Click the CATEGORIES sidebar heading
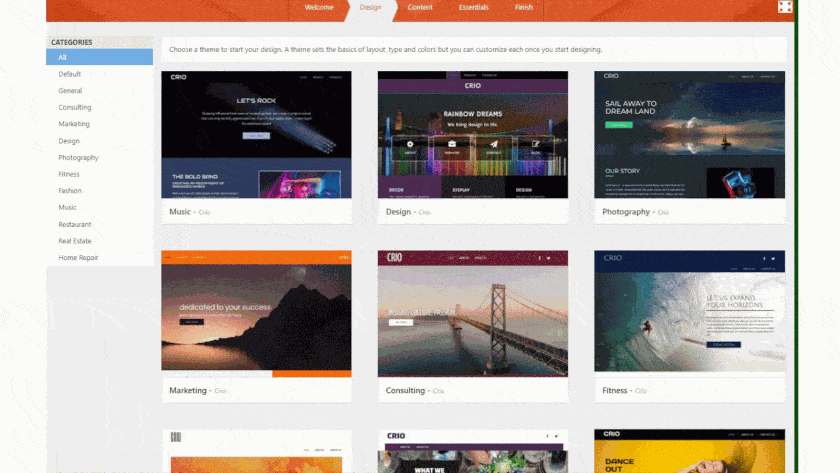This screenshot has height=473, width=840. point(72,42)
